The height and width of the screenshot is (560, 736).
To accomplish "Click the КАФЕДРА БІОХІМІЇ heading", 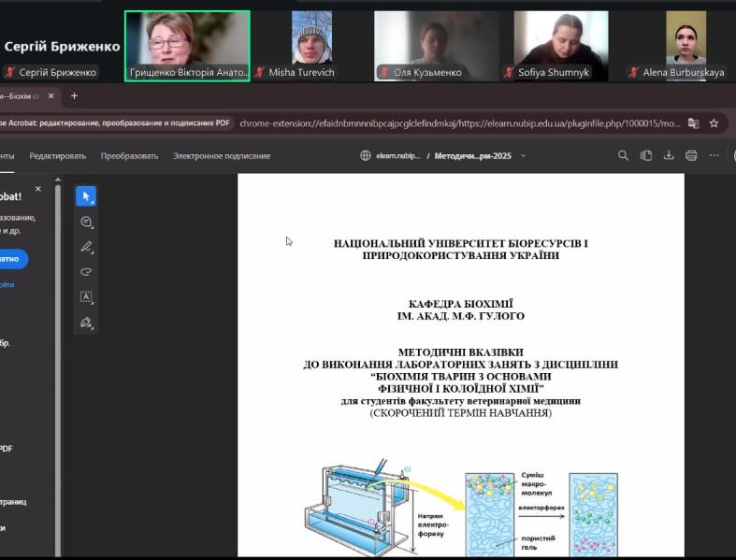I will coord(460,304).
